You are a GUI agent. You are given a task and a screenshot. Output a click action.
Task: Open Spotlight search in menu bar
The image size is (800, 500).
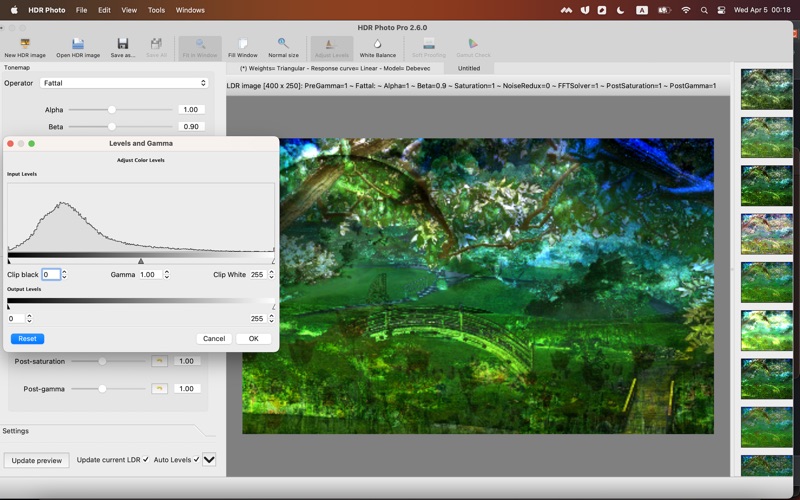click(704, 10)
